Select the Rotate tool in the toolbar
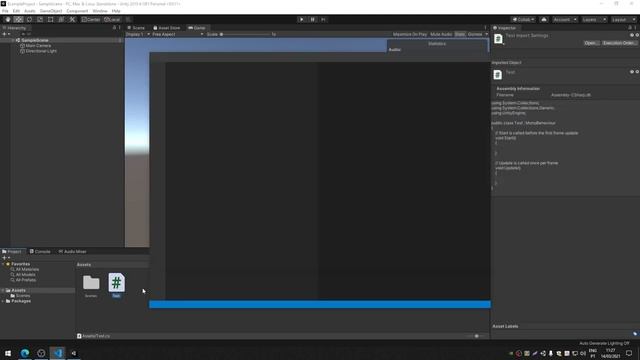Image resolution: width=640 pixels, height=360 pixels. (x=29, y=20)
